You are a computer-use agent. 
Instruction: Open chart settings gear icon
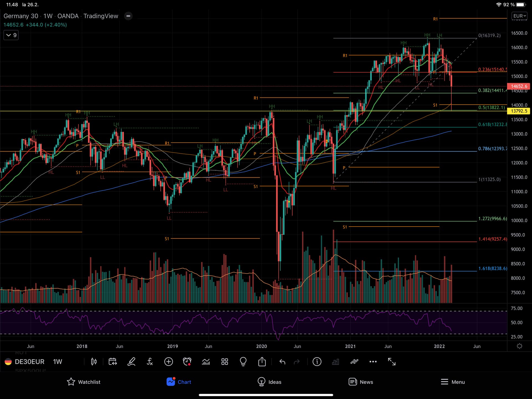click(520, 346)
